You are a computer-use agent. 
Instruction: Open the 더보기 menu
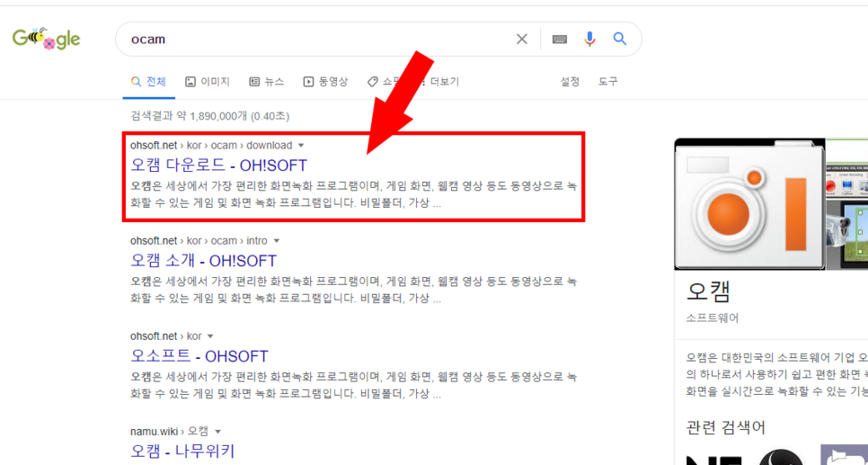point(440,82)
